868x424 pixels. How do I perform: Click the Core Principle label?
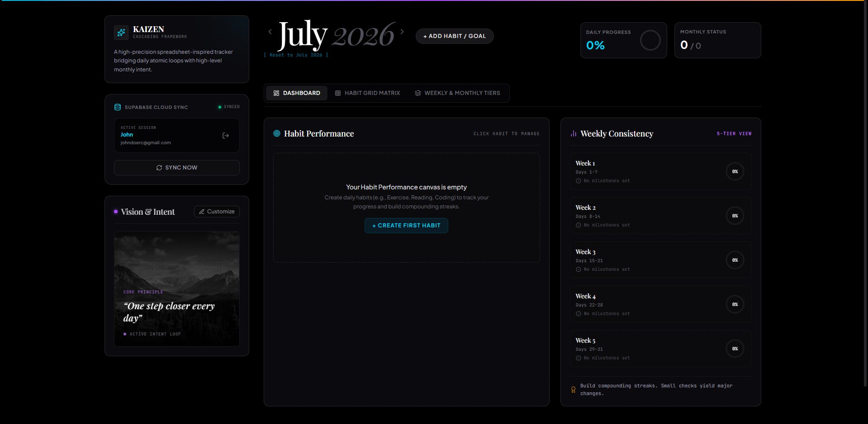coord(143,292)
